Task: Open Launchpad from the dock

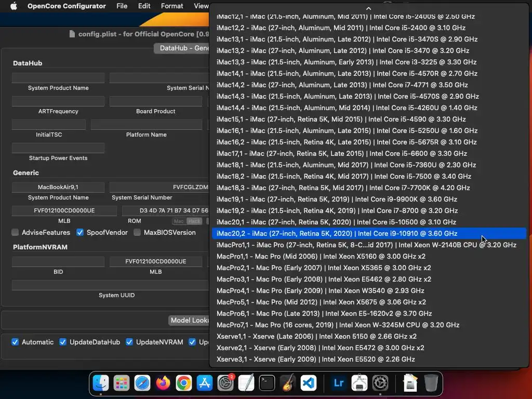Action: [x=122, y=383]
